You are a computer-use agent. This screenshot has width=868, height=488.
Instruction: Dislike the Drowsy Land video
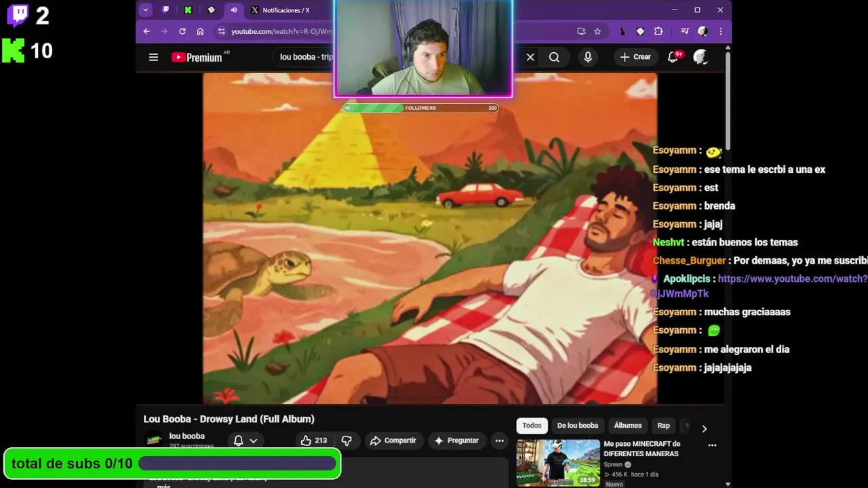pos(347,441)
